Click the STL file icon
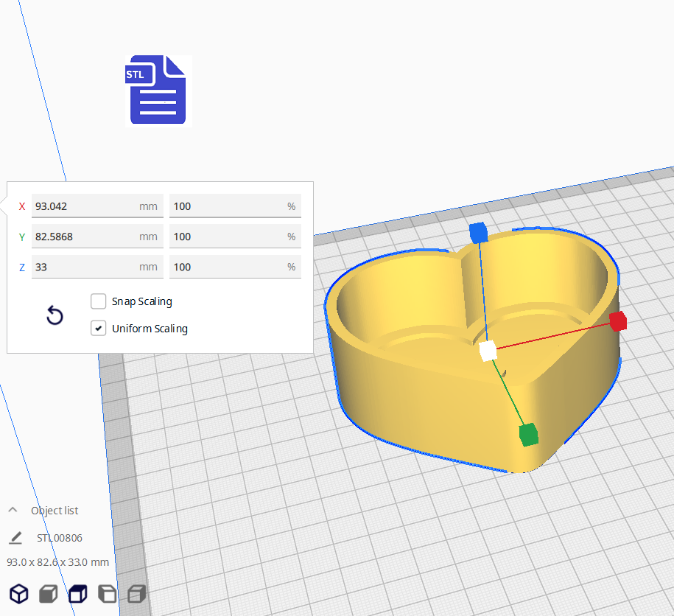 coord(158,91)
